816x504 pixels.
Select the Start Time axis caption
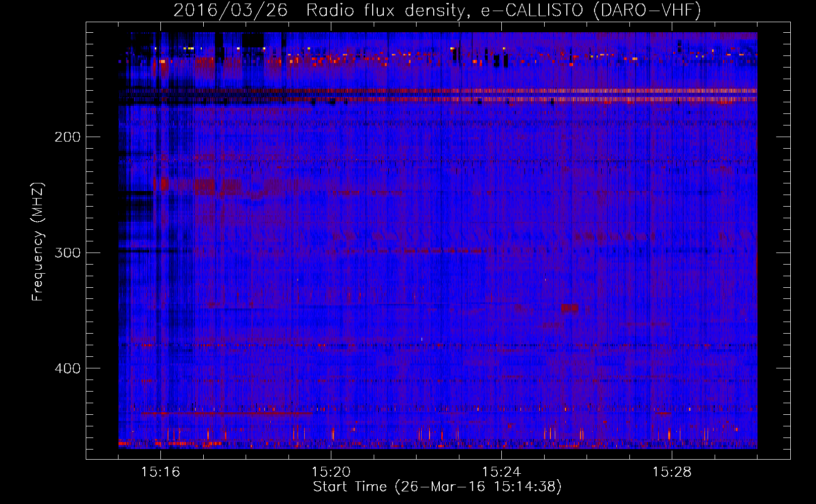(437, 487)
